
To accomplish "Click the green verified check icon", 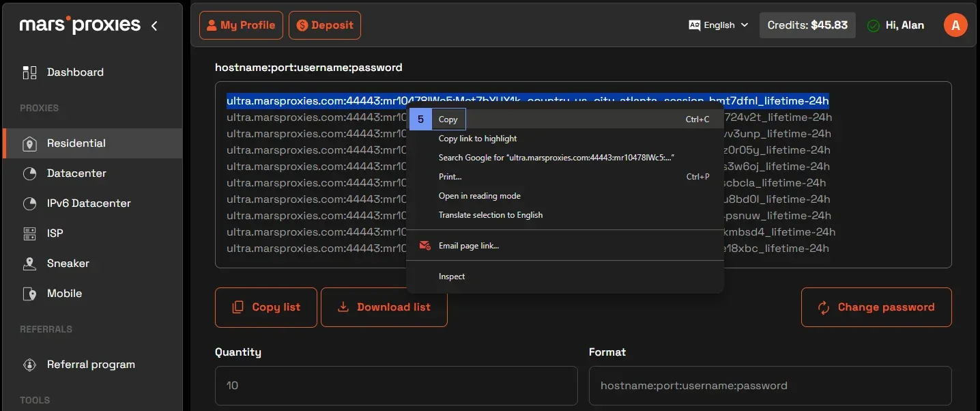I will tap(873, 26).
